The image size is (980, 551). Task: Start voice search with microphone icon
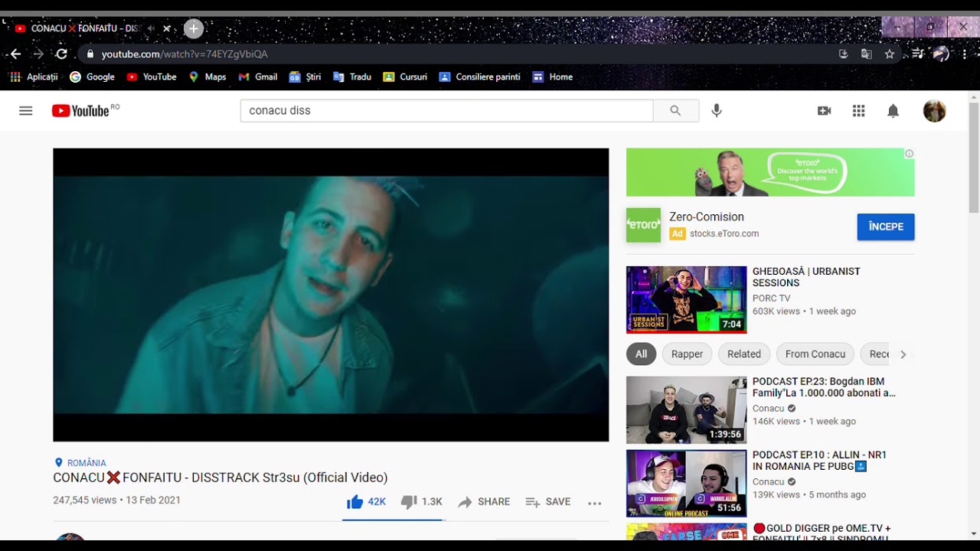pyautogui.click(x=717, y=111)
